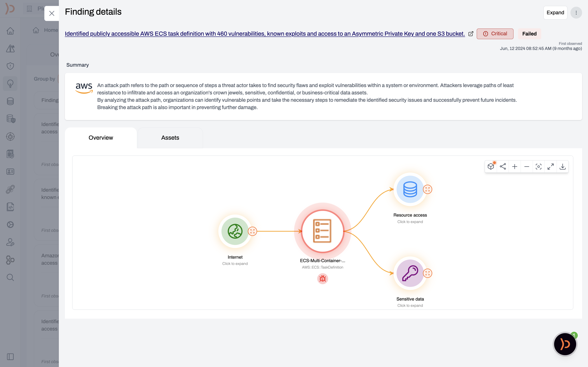Click the fit-to-view graph icon
This screenshot has width=588, height=367.
[x=539, y=167]
